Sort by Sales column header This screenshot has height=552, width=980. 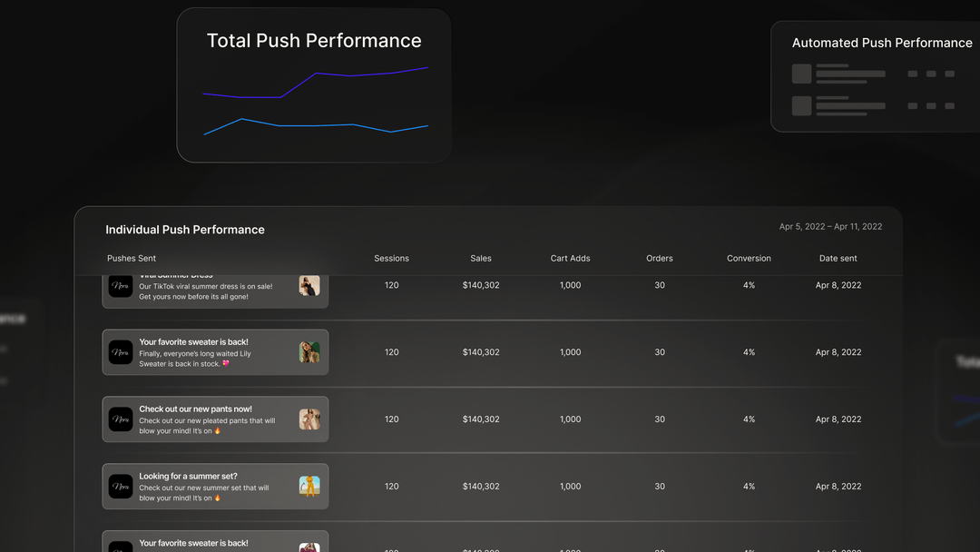tap(481, 258)
